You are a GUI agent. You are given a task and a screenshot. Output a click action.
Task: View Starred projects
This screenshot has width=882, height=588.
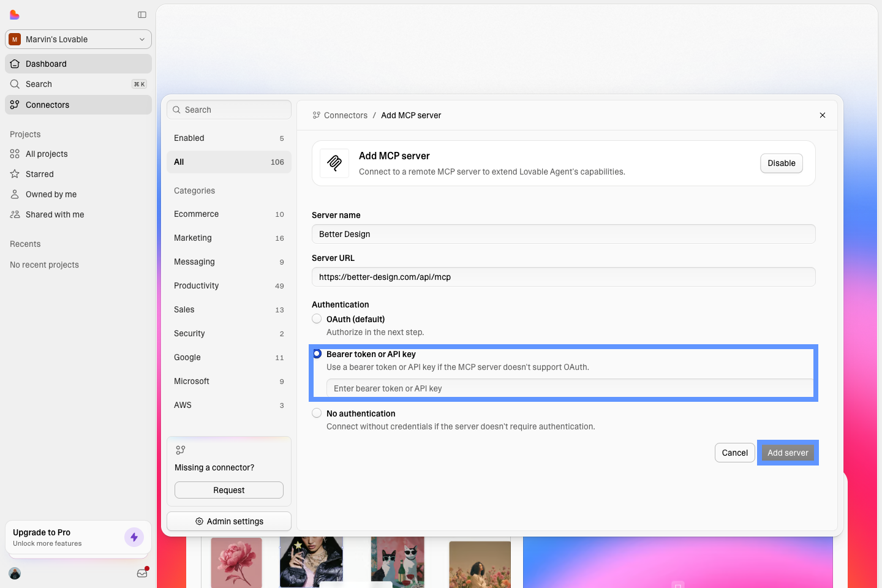78,174
